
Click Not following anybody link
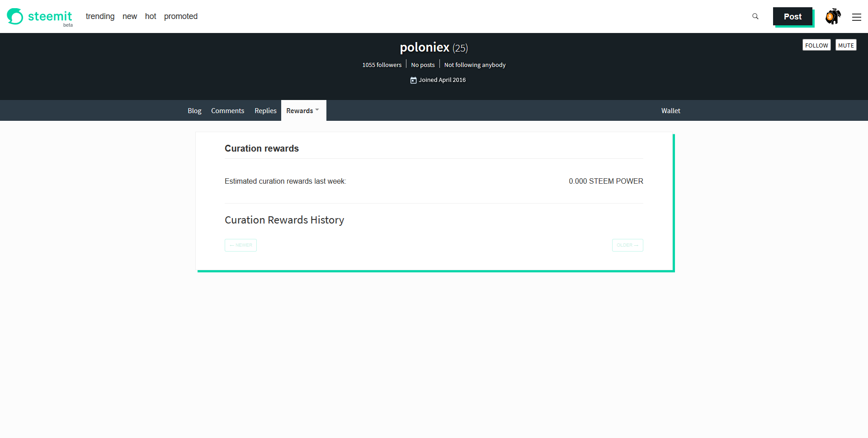coord(475,65)
